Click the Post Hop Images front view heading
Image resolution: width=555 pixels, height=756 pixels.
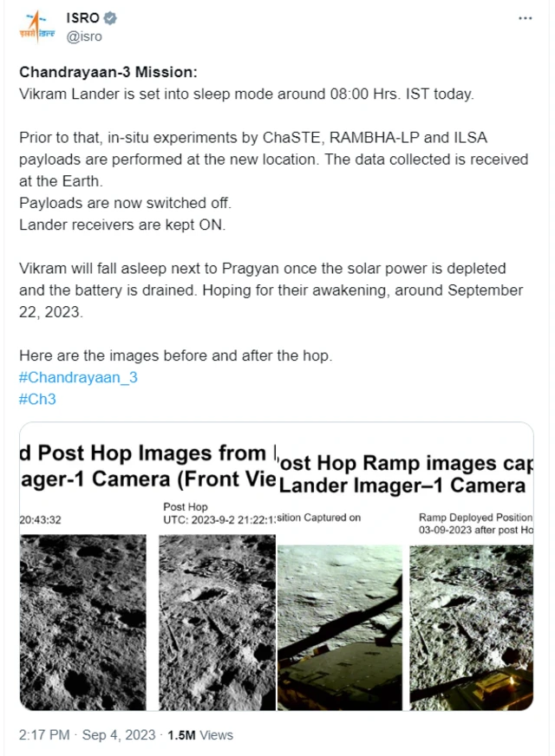point(148,466)
